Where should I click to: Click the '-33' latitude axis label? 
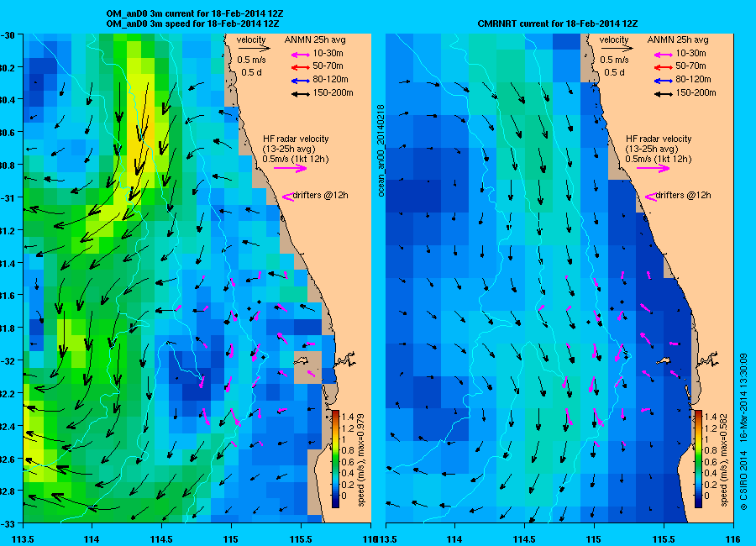point(7,524)
